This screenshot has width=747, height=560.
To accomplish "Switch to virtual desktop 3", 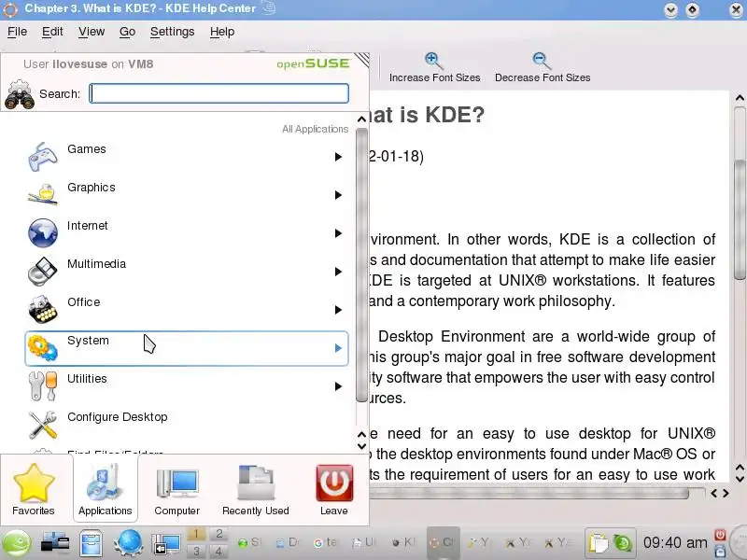I will coord(196,551).
